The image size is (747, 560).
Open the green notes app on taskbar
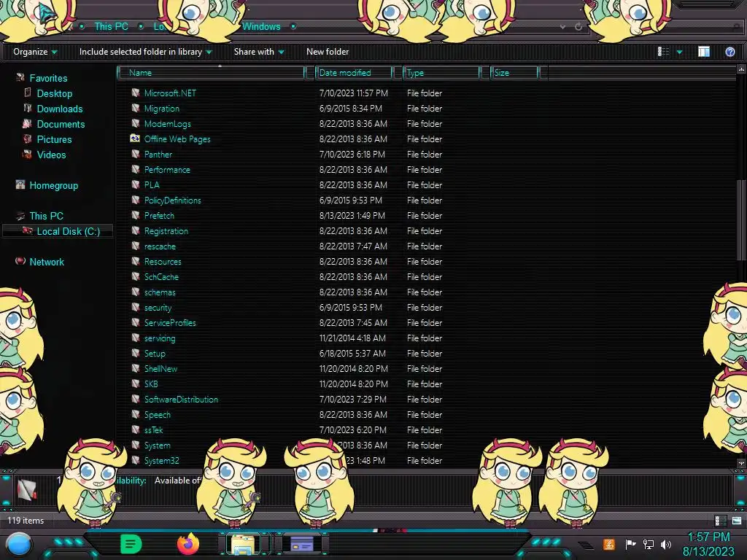point(131,544)
